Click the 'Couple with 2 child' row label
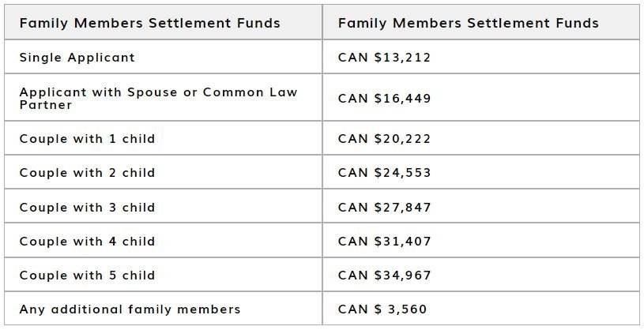The height and width of the screenshot is (330, 644). (87, 172)
